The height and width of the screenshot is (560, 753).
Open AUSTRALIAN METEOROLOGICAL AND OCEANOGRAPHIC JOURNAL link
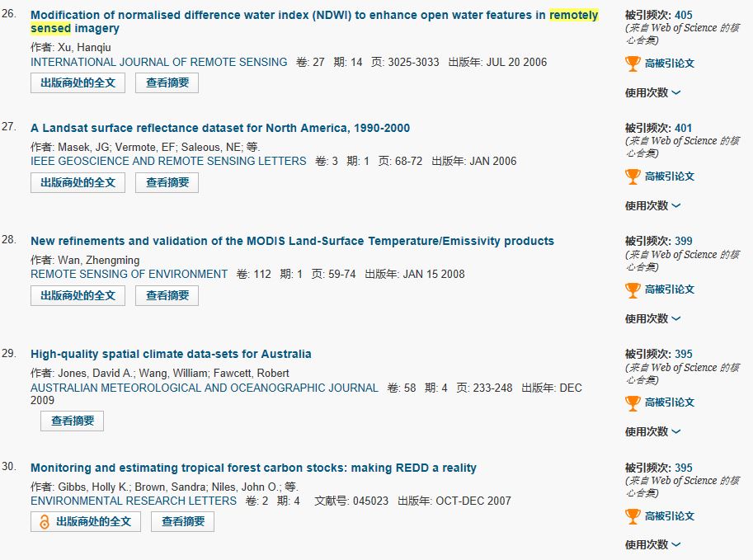pos(204,388)
